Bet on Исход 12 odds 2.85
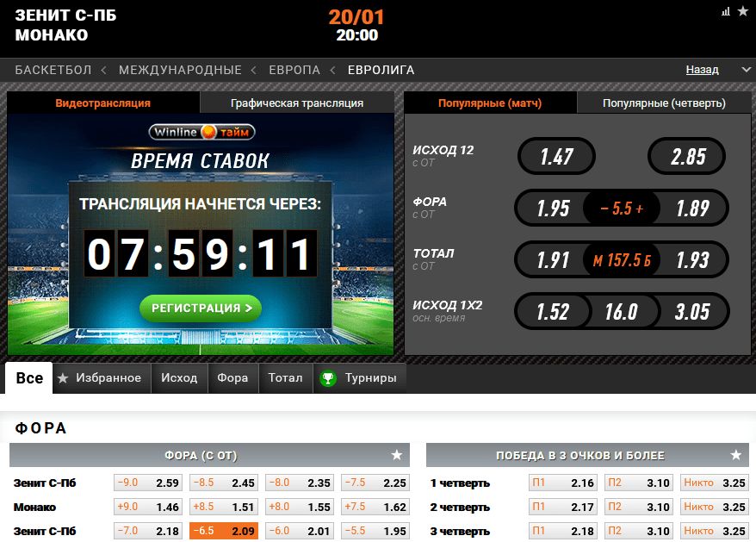Screen dimensions: 756x542 coord(687,156)
